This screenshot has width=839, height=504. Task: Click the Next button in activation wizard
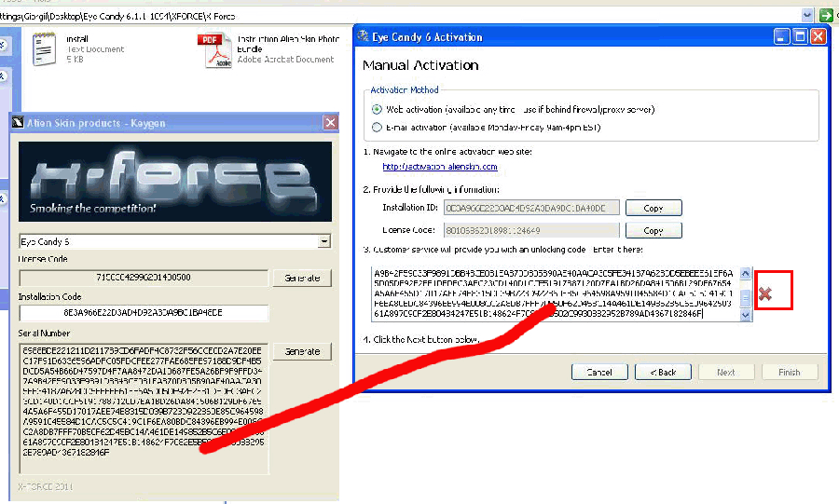point(726,372)
